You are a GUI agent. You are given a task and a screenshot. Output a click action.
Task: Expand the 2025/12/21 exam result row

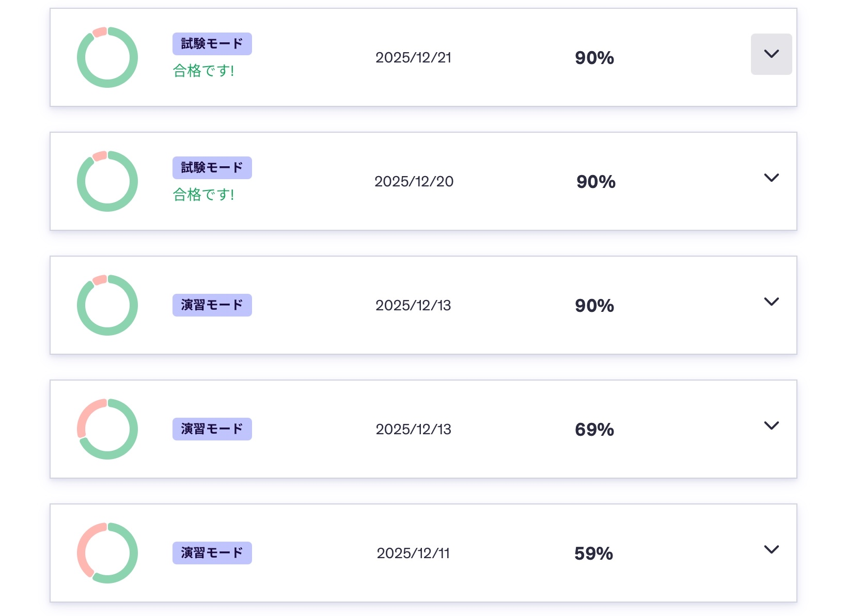pos(771,54)
